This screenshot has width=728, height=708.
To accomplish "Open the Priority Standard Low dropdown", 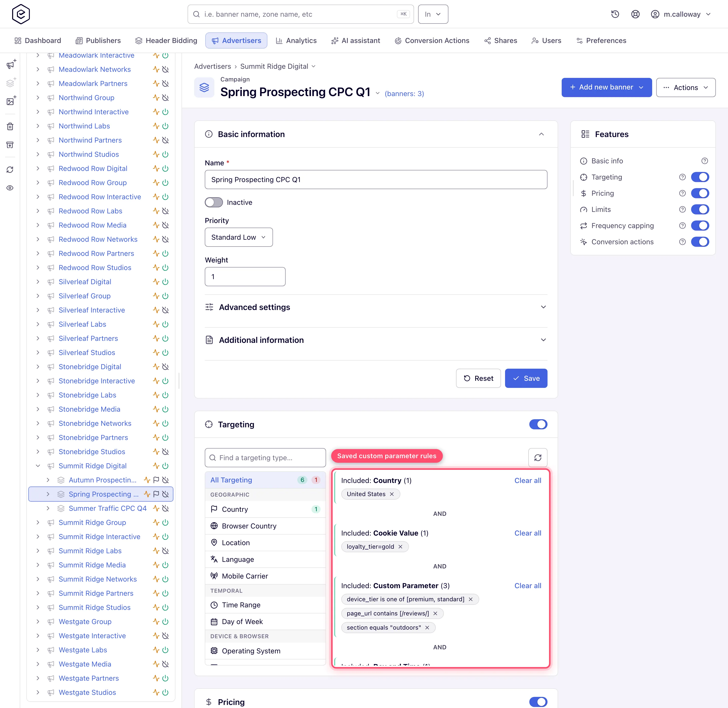I will pos(239,237).
